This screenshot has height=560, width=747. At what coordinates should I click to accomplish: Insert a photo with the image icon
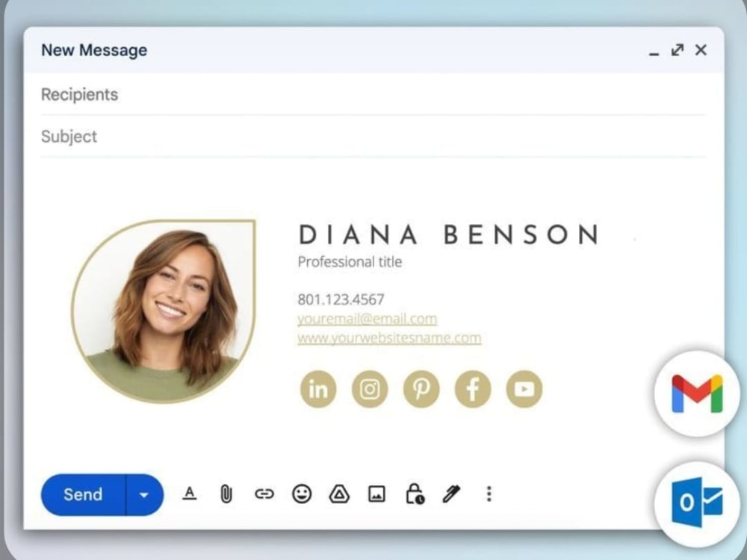click(376, 494)
